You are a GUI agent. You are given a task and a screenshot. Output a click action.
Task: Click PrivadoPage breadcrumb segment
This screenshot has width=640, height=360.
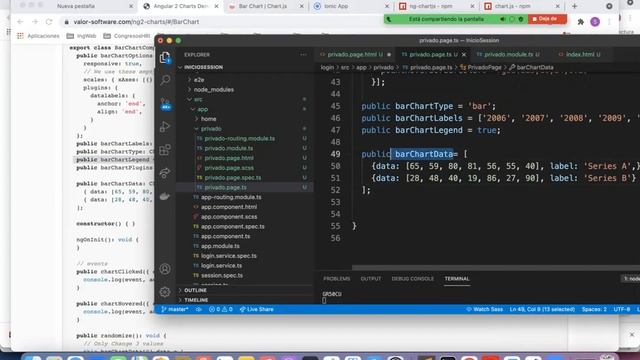click(x=484, y=67)
